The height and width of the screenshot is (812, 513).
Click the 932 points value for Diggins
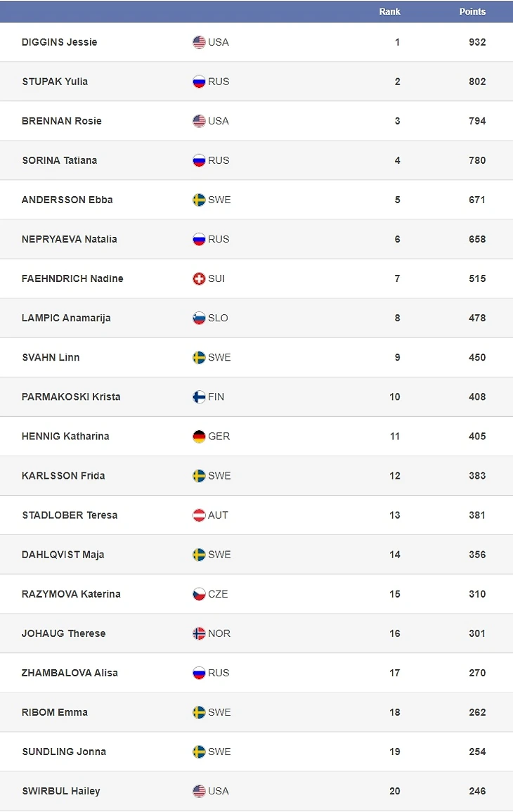point(477,42)
